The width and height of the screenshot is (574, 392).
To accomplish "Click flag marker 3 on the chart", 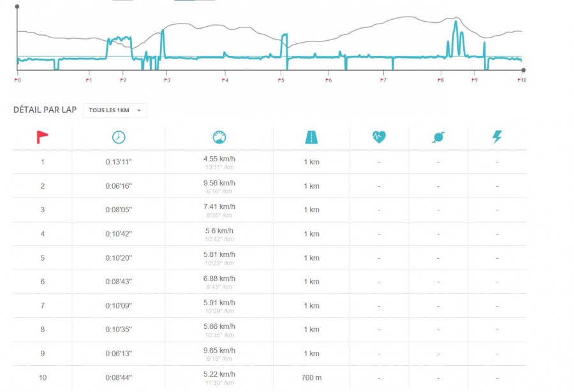I will 166,80.
